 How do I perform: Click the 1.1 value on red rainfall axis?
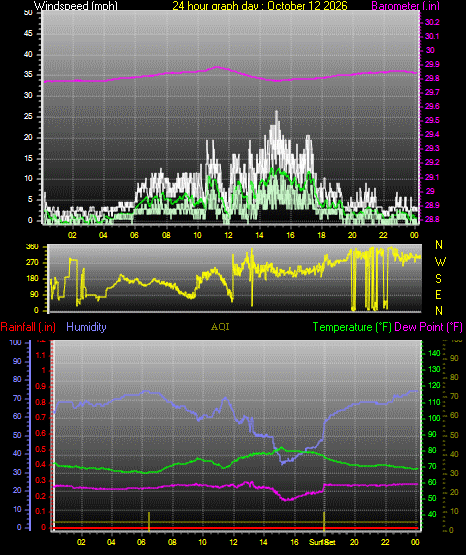click(x=41, y=355)
